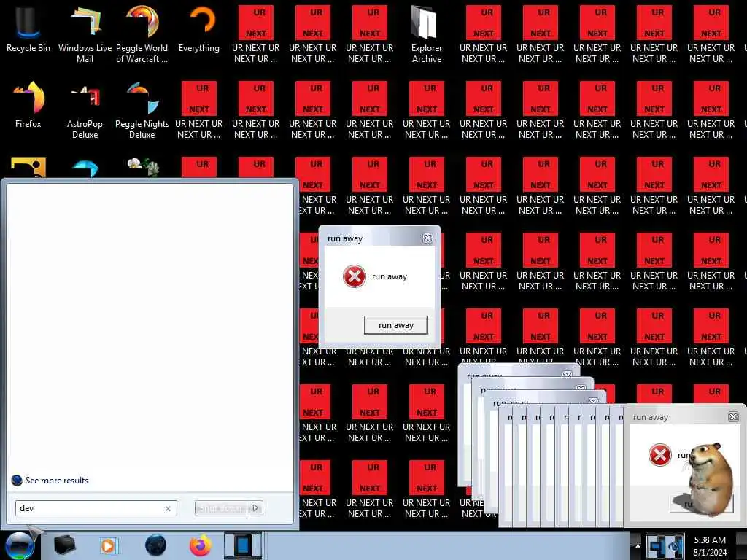Open the taskbar clock showing 5:38 AM

coord(710,546)
